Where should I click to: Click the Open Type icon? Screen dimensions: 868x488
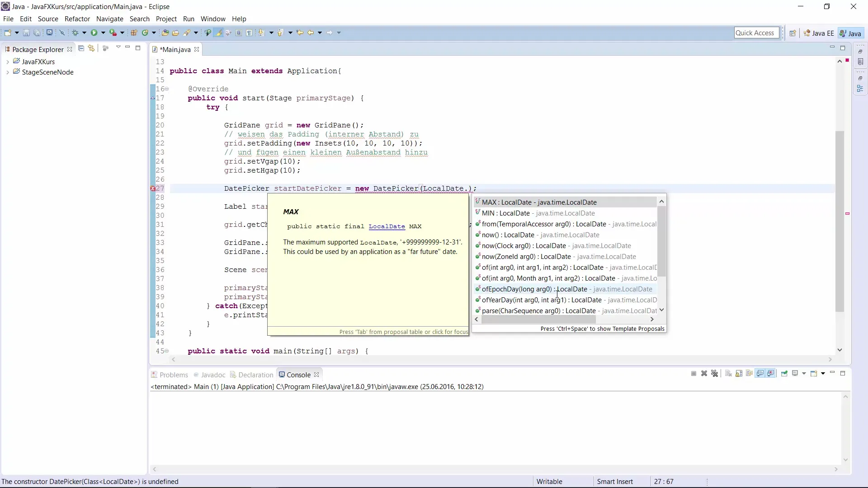point(165,33)
